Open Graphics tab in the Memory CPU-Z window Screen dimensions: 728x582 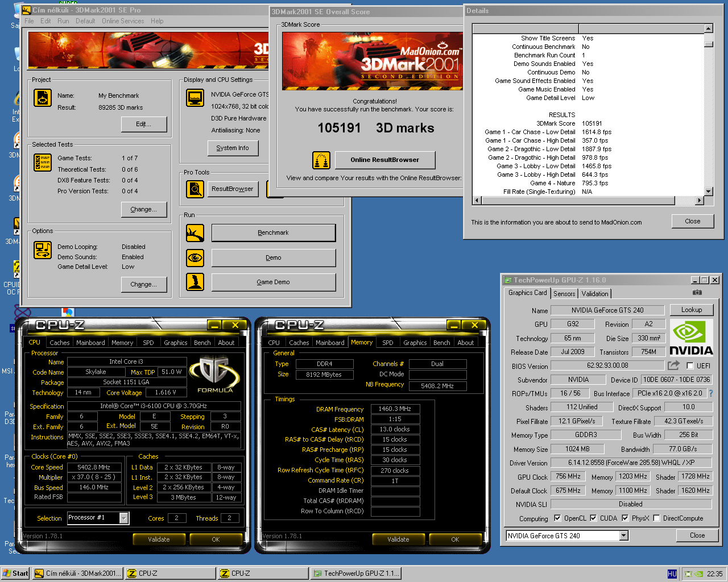(x=415, y=343)
